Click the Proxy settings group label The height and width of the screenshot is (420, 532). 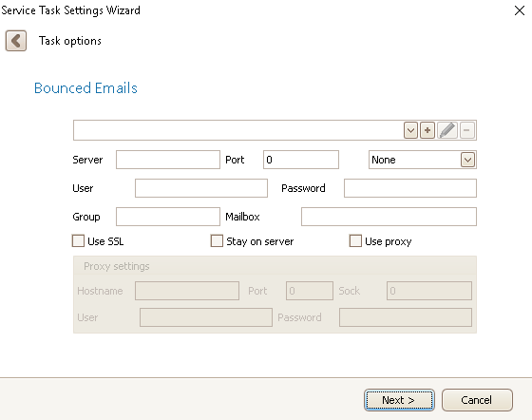point(117,266)
